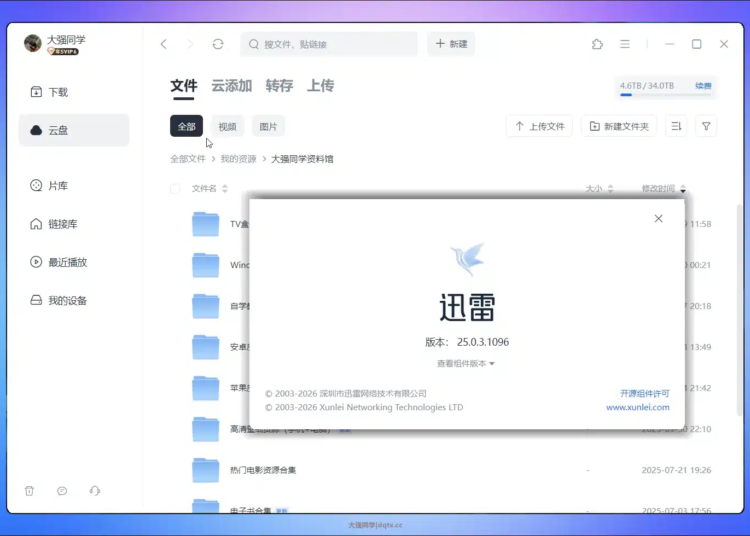Viewport: 750px width, 536px height.
Task: Go forward with the right arrow
Action: tap(190, 44)
